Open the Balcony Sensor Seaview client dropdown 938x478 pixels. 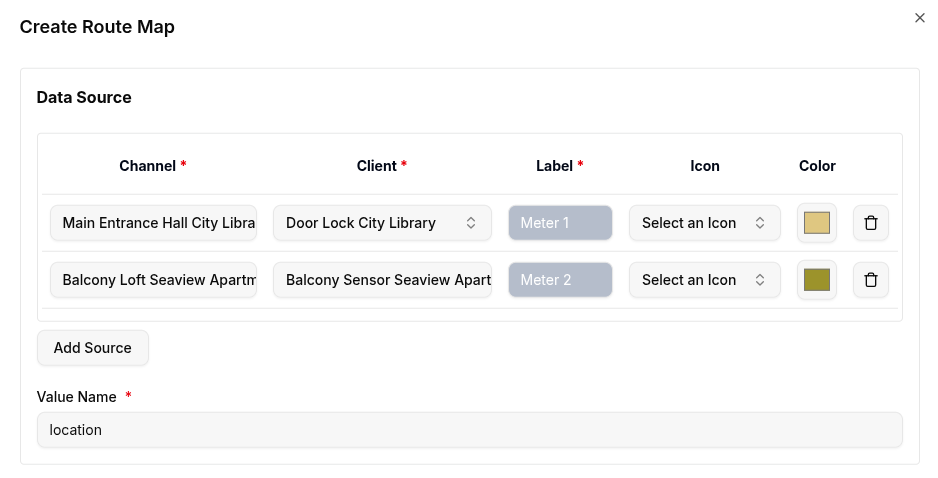pyautogui.click(x=382, y=280)
